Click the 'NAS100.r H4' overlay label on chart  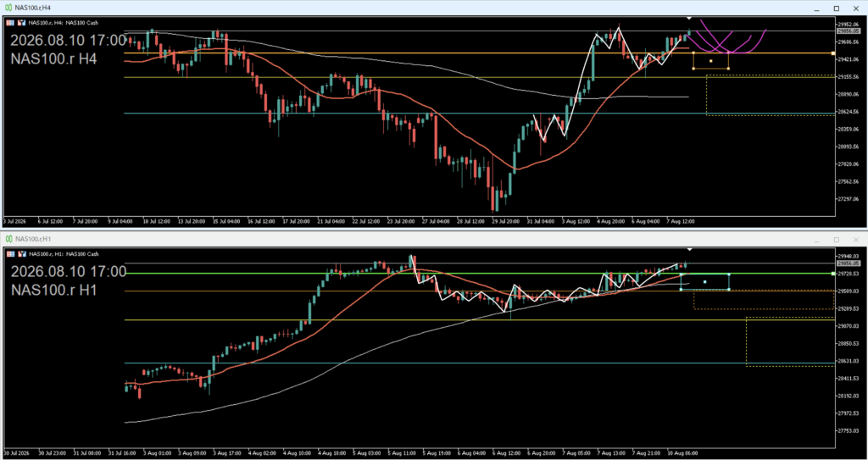coord(53,58)
